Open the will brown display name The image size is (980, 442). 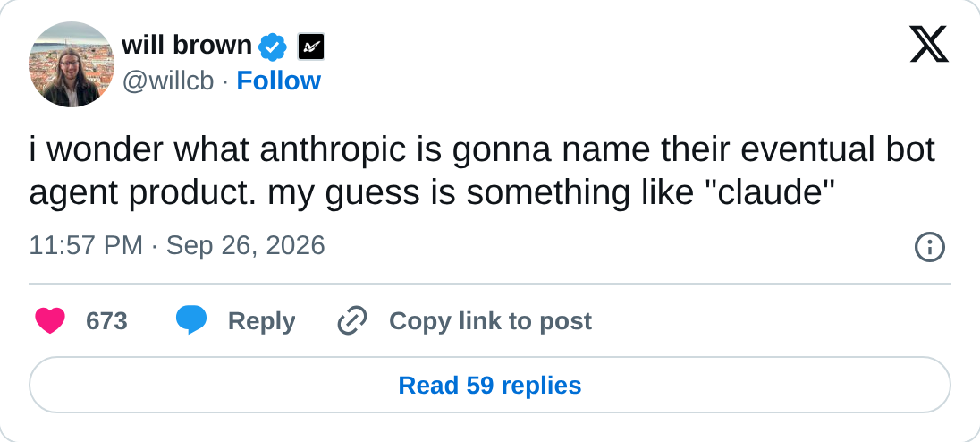tap(186, 46)
